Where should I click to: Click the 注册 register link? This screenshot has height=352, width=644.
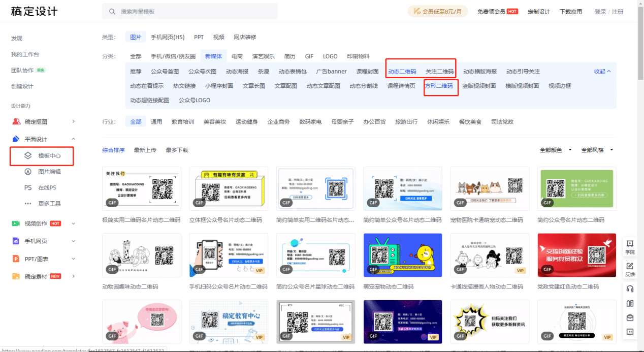[618, 11]
